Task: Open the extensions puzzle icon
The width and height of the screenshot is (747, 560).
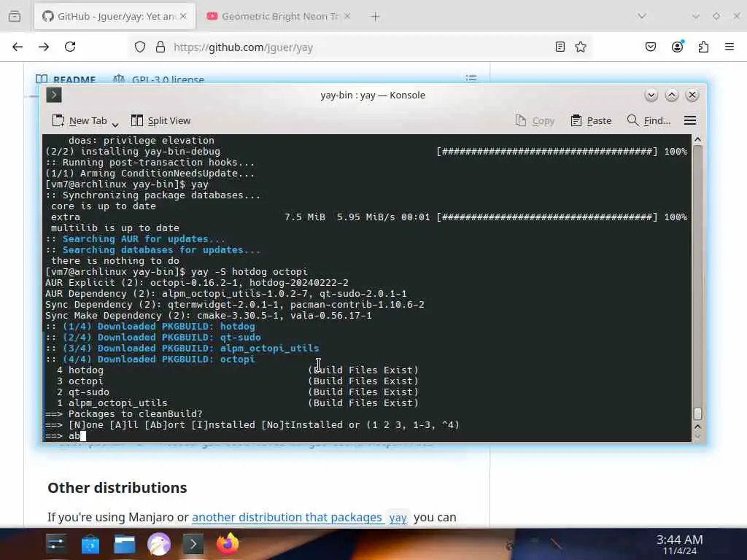Action: pyautogui.click(x=703, y=47)
